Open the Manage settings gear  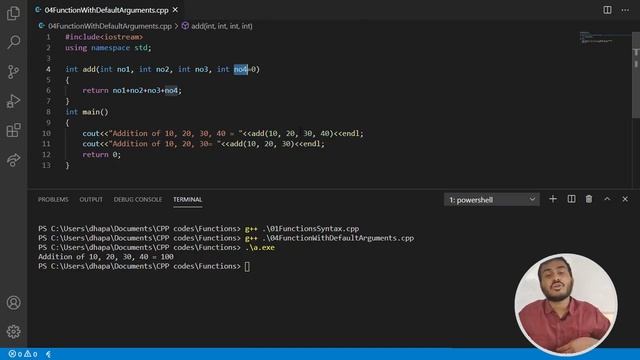(13, 331)
